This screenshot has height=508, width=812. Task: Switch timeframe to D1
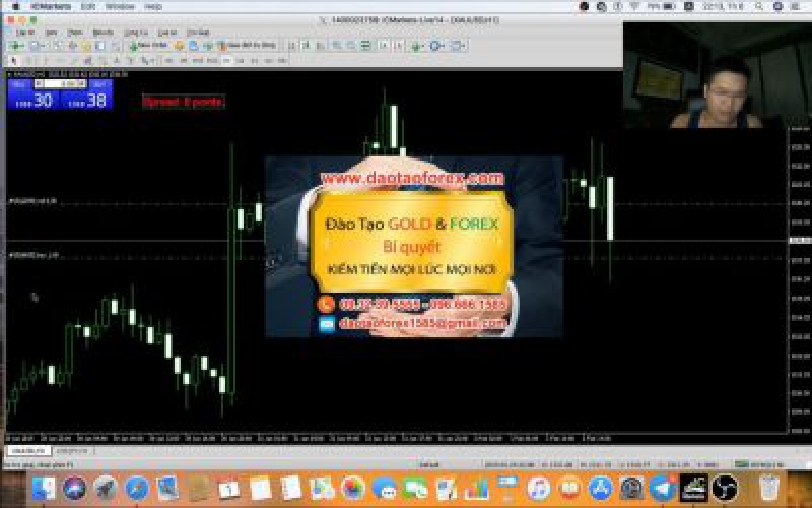254,60
